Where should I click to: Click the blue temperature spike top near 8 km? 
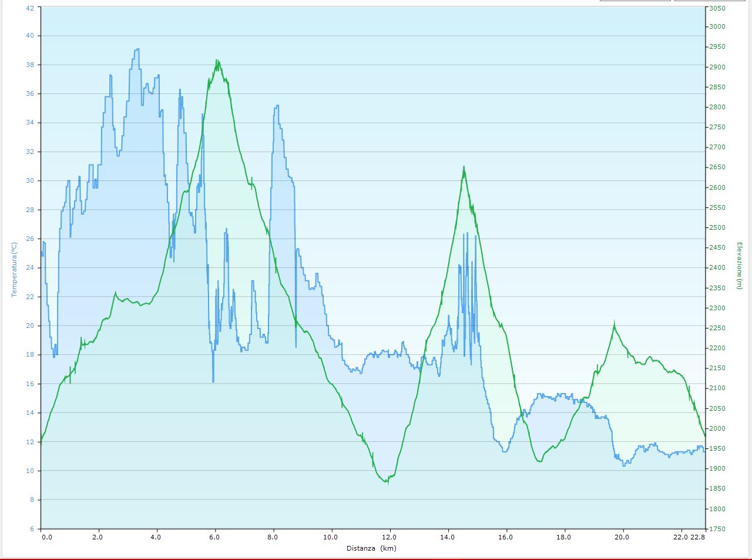click(276, 106)
